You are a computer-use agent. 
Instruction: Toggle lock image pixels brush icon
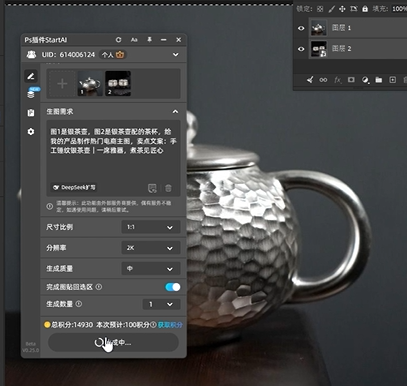(331, 9)
